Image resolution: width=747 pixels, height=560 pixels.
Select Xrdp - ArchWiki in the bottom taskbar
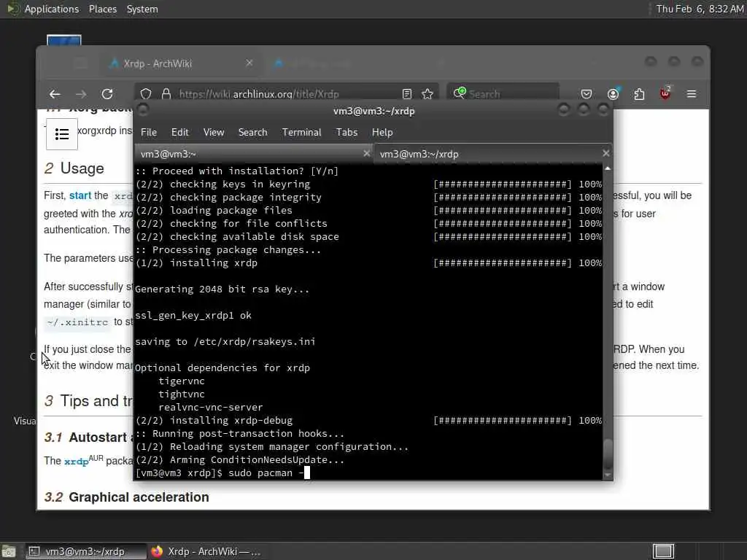coord(206,551)
